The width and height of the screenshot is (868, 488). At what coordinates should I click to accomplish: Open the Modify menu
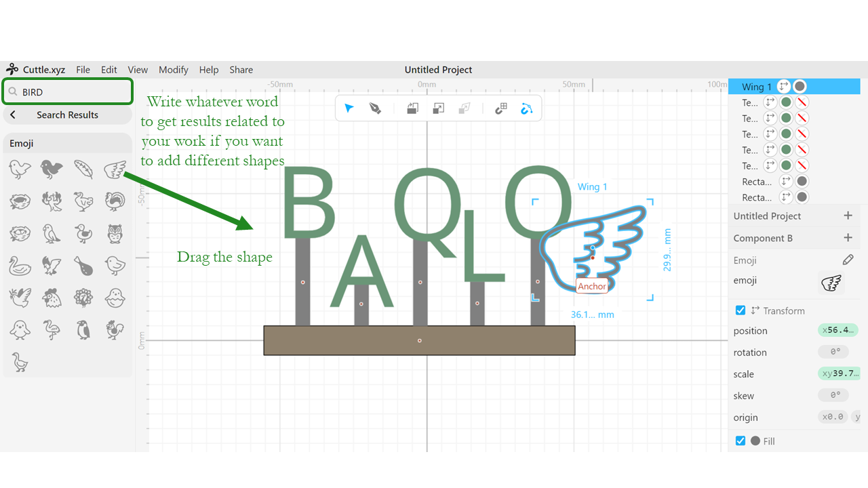(174, 70)
